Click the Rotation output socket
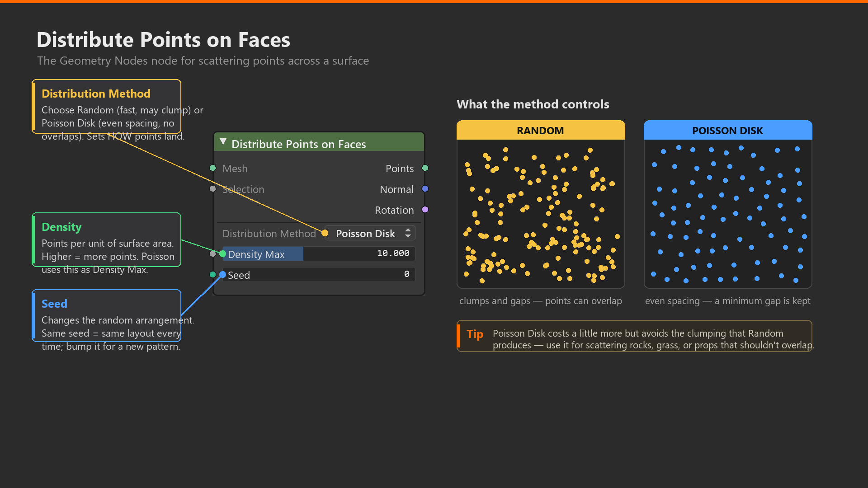Image resolution: width=868 pixels, height=488 pixels. pyautogui.click(x=425, y=210)
